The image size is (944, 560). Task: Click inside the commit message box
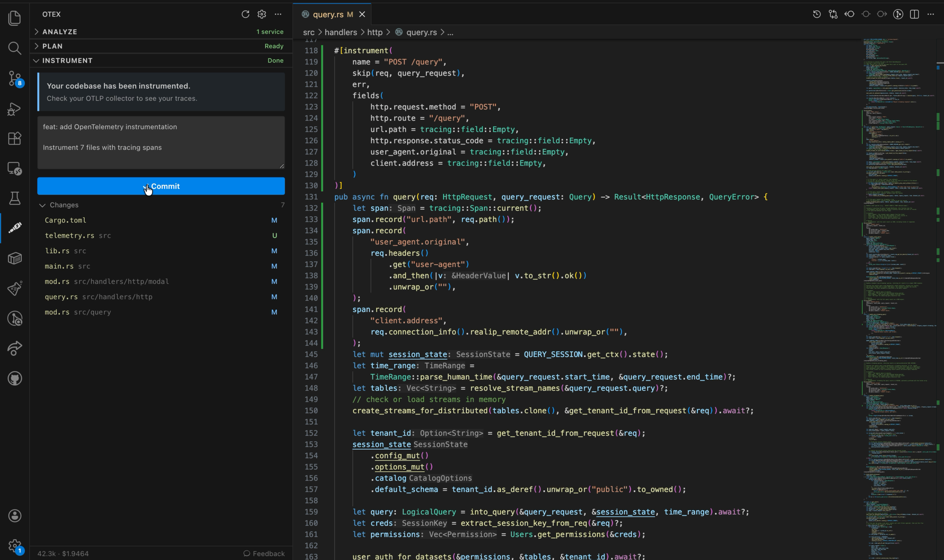(161, 142)
